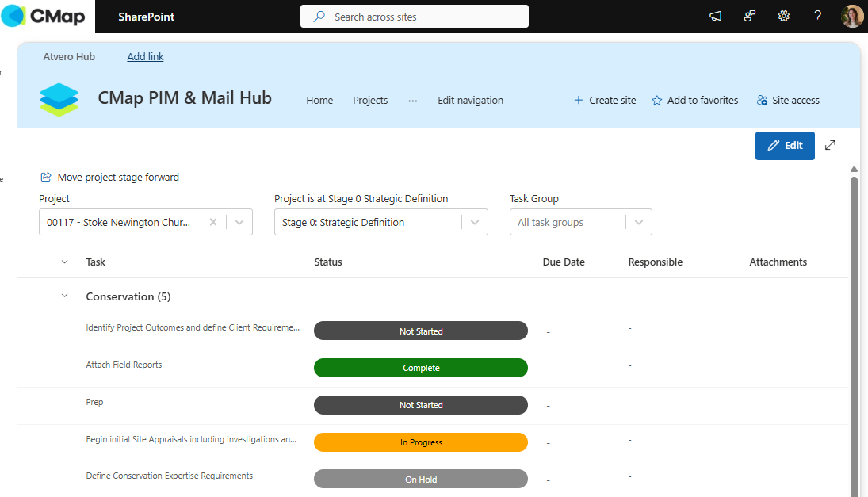
Task: Open the Begin initial Site Appraisals task
Action: click(191, 439)
